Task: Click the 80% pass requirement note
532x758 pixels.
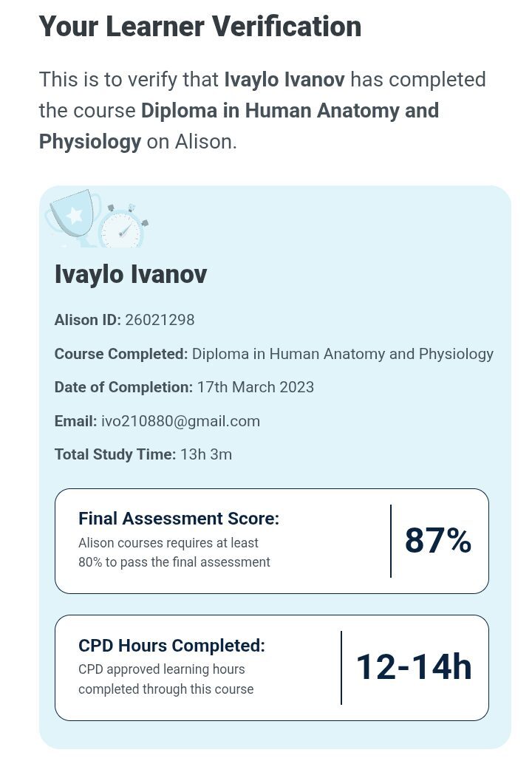Action: tap(174, 553)
